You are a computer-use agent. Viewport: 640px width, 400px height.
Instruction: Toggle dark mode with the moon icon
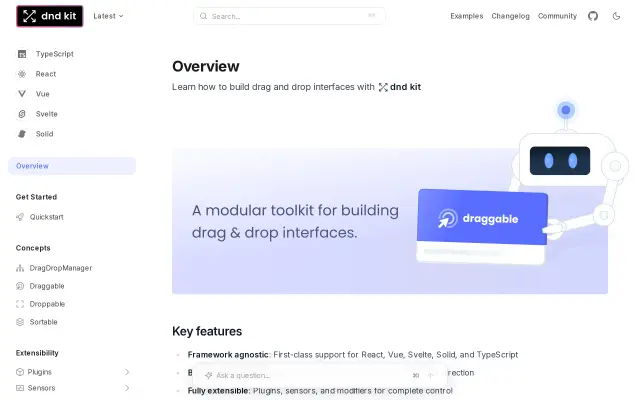coord(616,16)
